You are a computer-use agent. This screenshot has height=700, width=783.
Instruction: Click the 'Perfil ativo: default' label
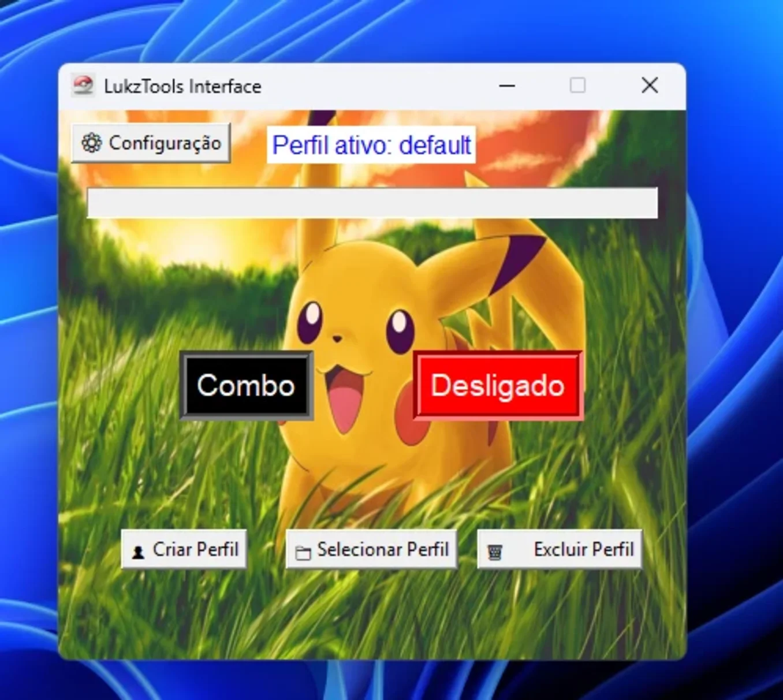click(371, 145)
